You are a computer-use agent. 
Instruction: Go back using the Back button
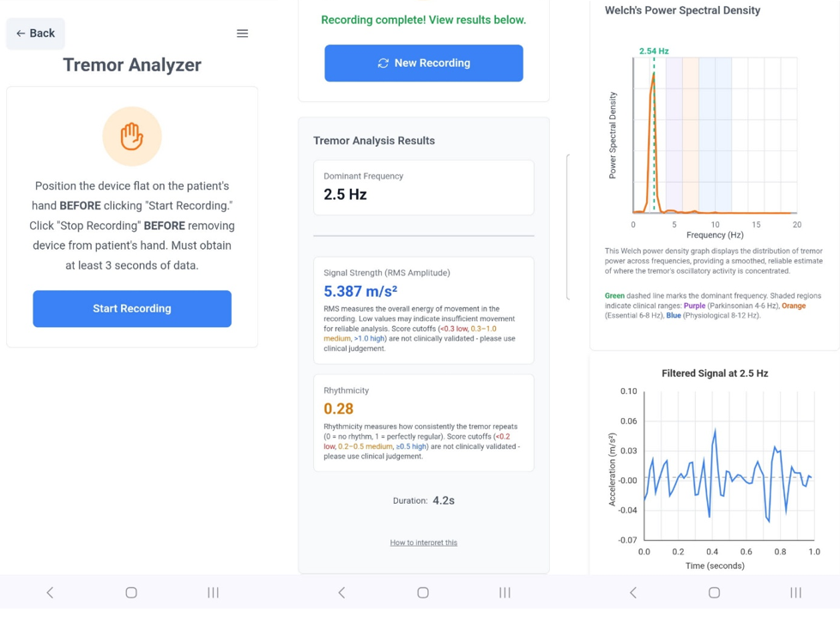click(35, 33)
